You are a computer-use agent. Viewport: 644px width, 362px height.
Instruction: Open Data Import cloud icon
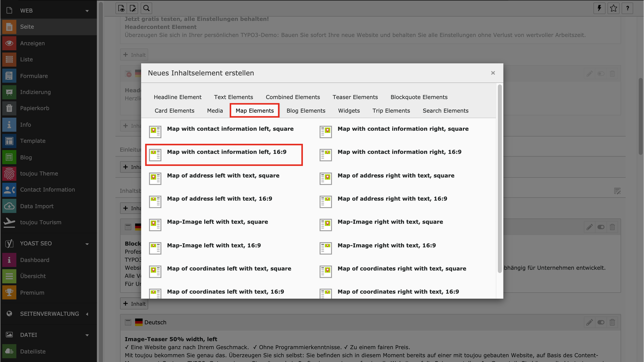point(9,206)
